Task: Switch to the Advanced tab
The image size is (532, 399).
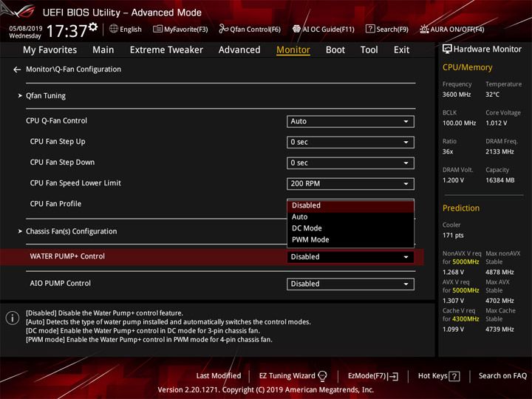Action: coord(239,50)
